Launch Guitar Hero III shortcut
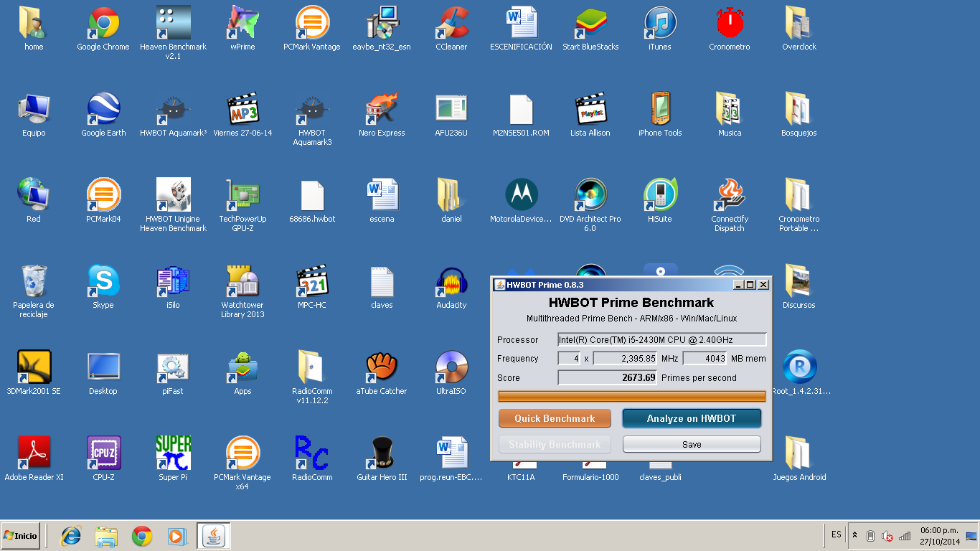Screen dimensions: 980x551 (x=382, y=459)
